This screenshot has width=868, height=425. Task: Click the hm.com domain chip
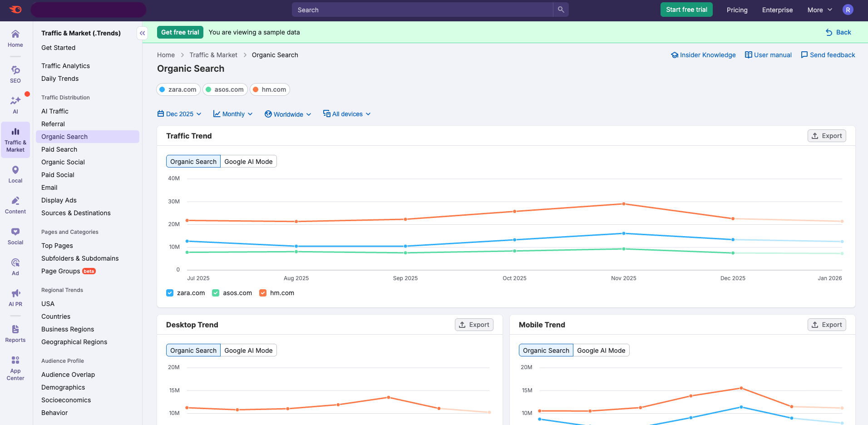[x=270, y=89]
